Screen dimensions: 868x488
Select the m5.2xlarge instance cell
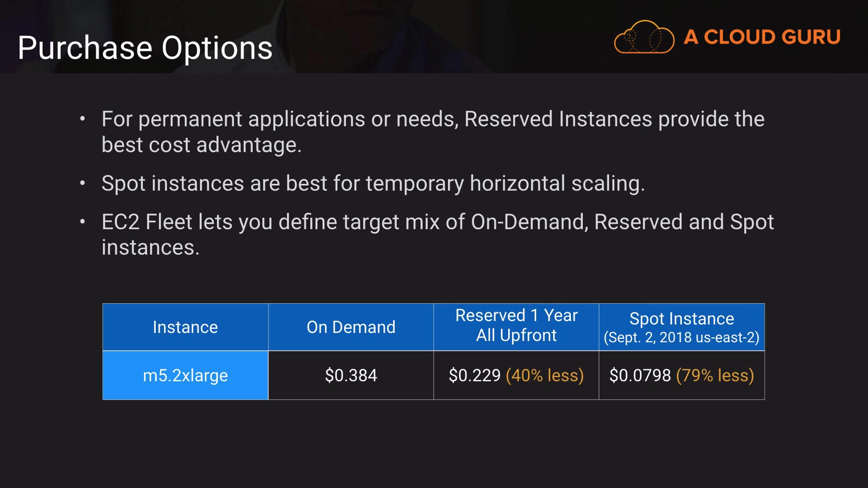pyautogui.click(x=185, y=375)
